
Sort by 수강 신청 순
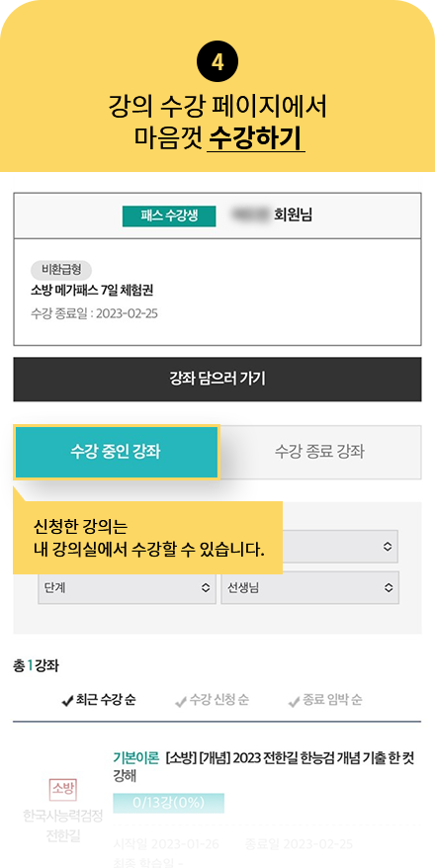point(212,700)
